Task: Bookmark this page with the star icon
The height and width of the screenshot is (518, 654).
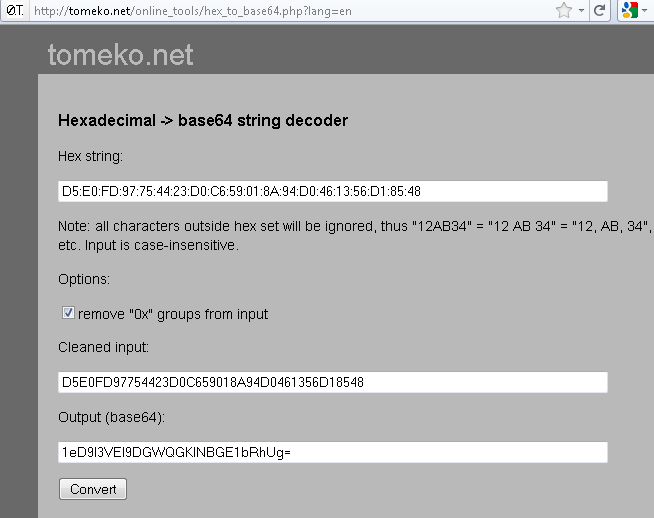Action: 564,10
